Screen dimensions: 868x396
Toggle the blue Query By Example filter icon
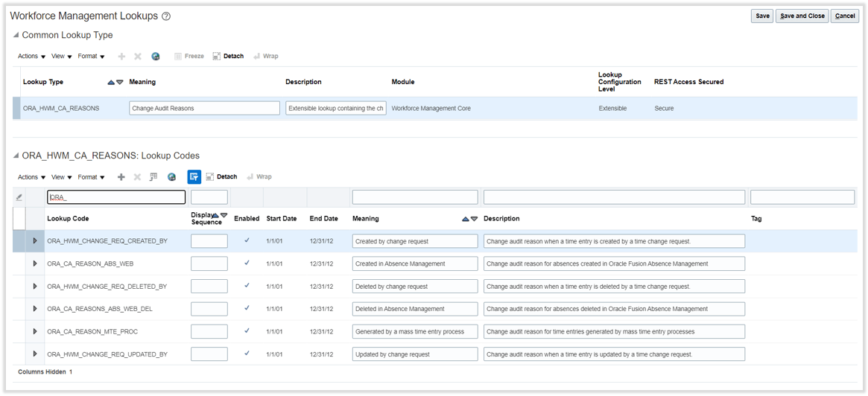(x=194, y=177)
